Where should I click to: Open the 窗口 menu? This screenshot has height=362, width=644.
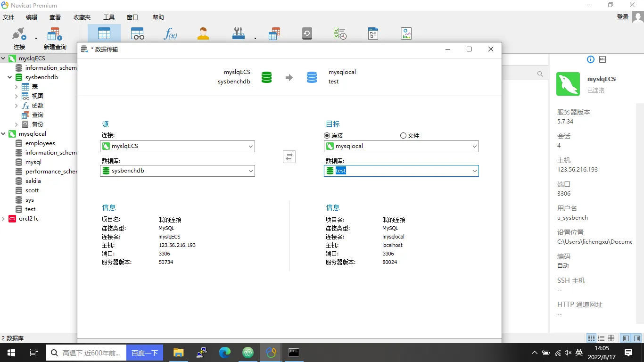tap(132, 17)
